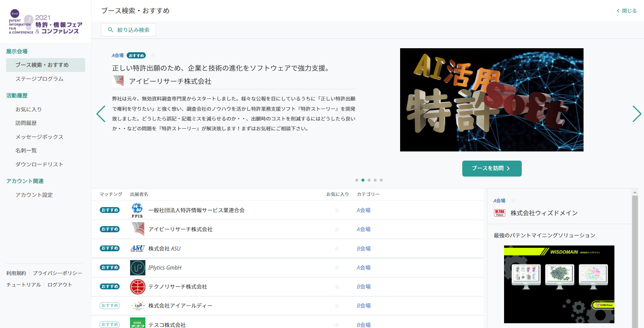This screenshot has width=644, height=328.
Task: Click the ASU company logo icon
Action: tap(138, 249)
